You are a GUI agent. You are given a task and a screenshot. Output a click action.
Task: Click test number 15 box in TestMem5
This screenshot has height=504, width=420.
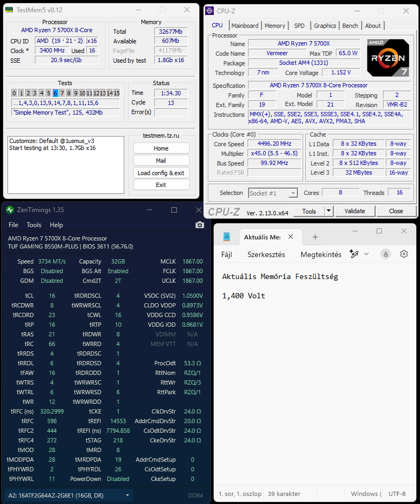[x=116, y=93]
